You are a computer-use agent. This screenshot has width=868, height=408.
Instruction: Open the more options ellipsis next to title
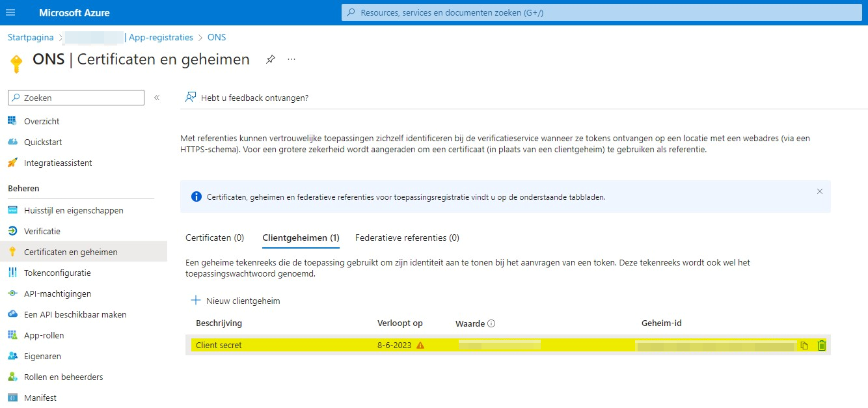tap(292, 59)
